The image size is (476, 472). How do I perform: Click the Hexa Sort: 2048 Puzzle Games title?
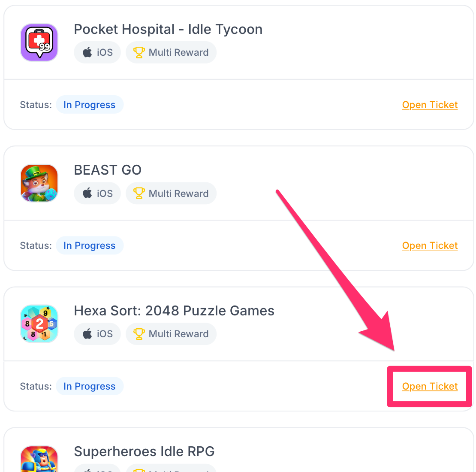[x=174, y=311]
